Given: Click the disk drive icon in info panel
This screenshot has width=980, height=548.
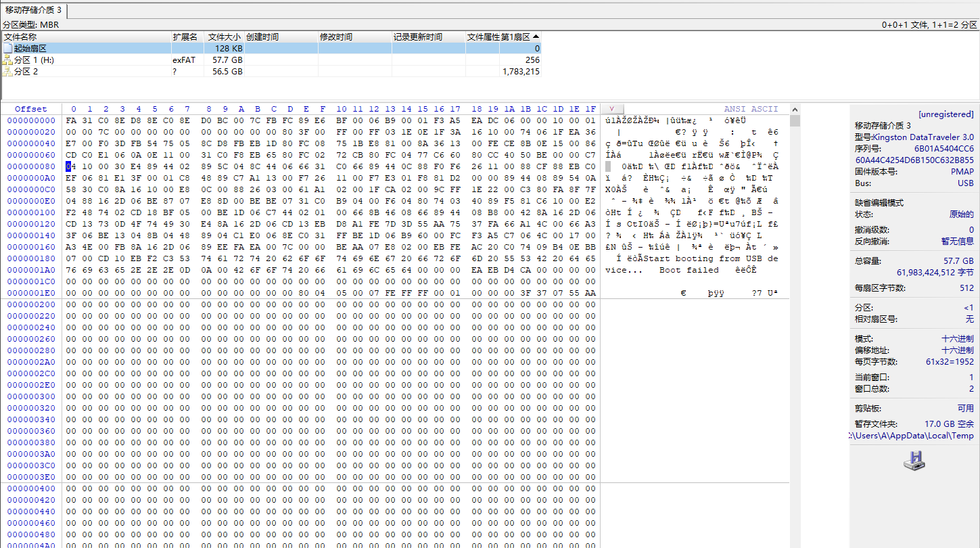Looking at the screenshot, I should (914, 461).
